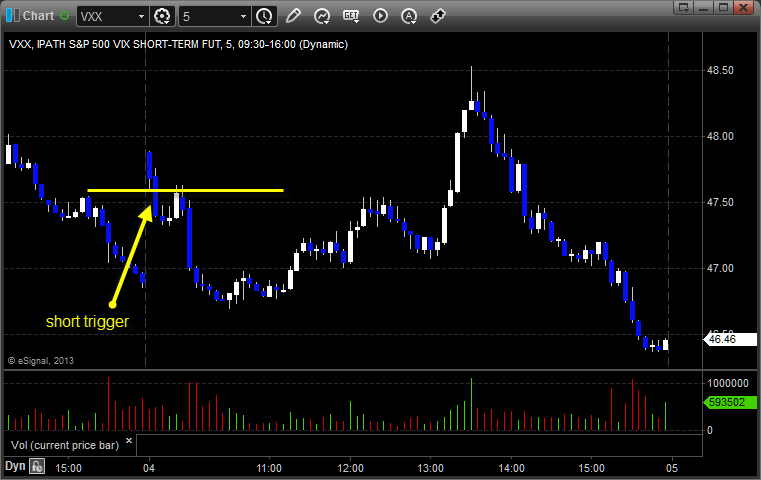Click the 1000000 volume axis label

tap(728, 383)
